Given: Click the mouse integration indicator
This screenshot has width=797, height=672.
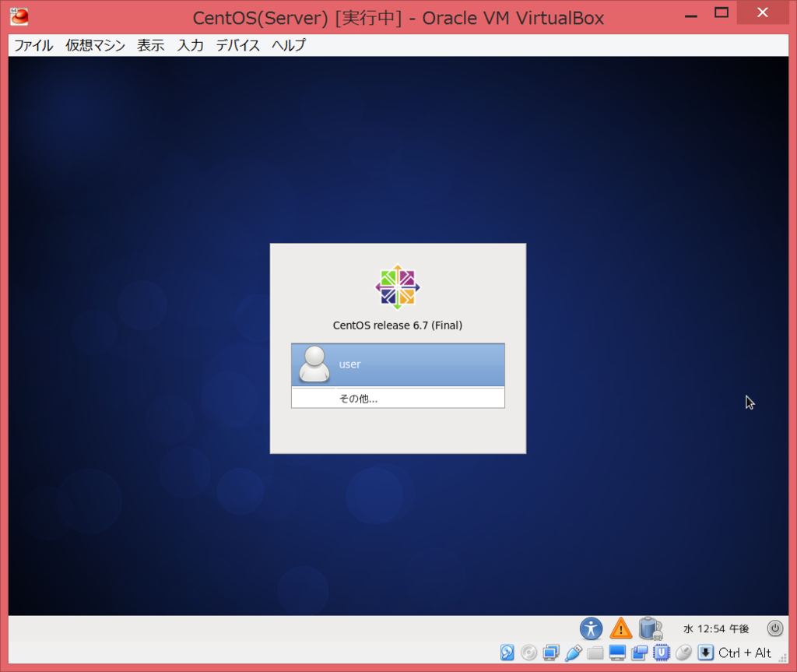Looking at the screenshot, I should pyautogui.click(x=683, y=653).
